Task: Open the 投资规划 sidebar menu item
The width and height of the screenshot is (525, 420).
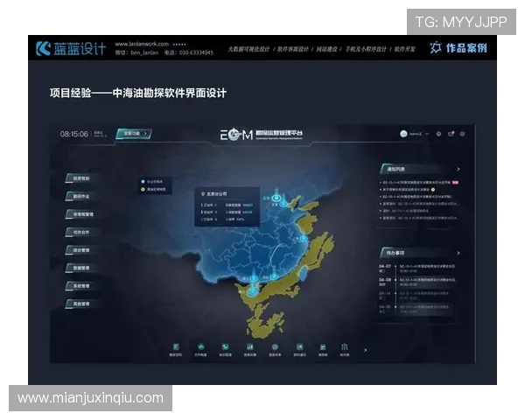Action: tap(81, 178)
